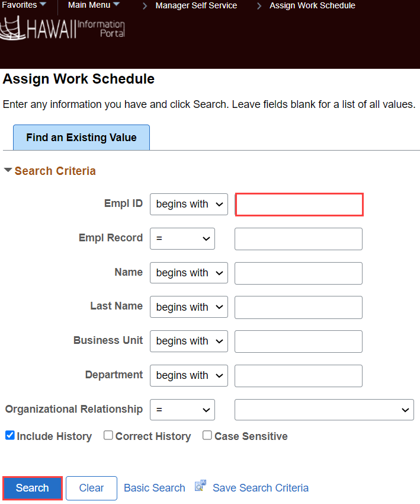Viewport: 420px width, 504px height.
Task: Enable the Correct History checkbox
Action: 108,435
